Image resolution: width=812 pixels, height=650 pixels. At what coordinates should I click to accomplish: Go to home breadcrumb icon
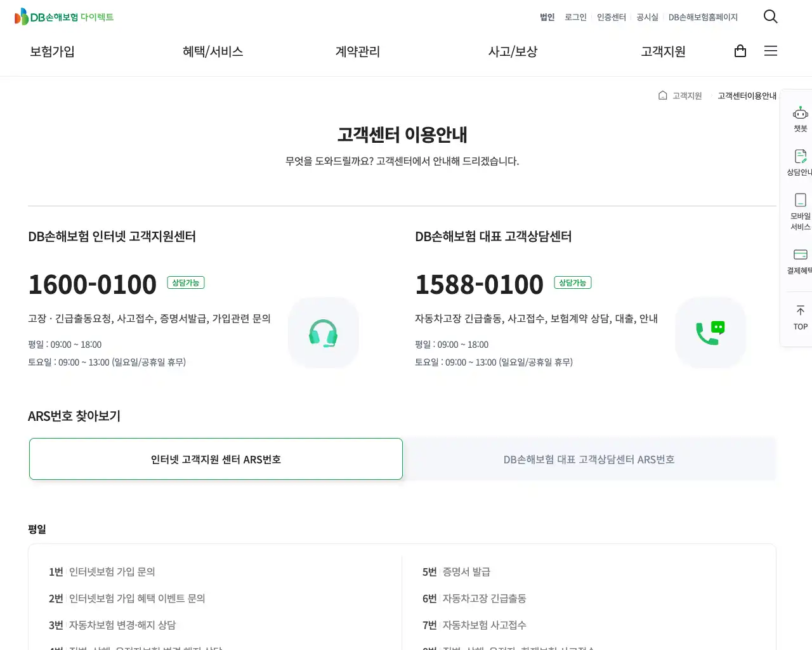(x=662, y=95)
